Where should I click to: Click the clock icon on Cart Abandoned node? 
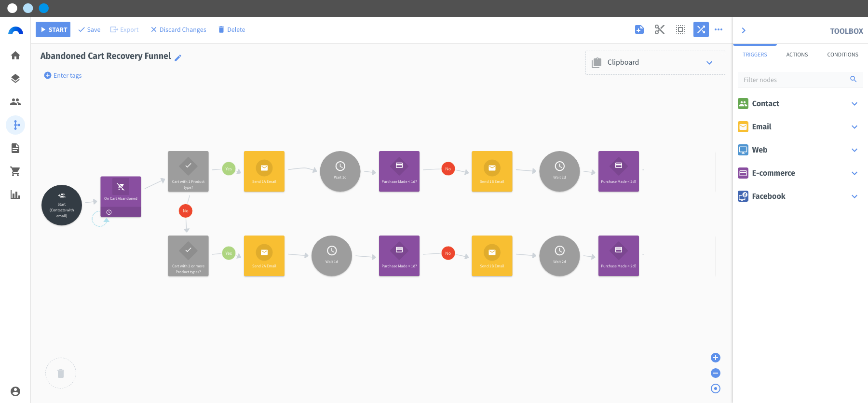click(x=109, y=212)
